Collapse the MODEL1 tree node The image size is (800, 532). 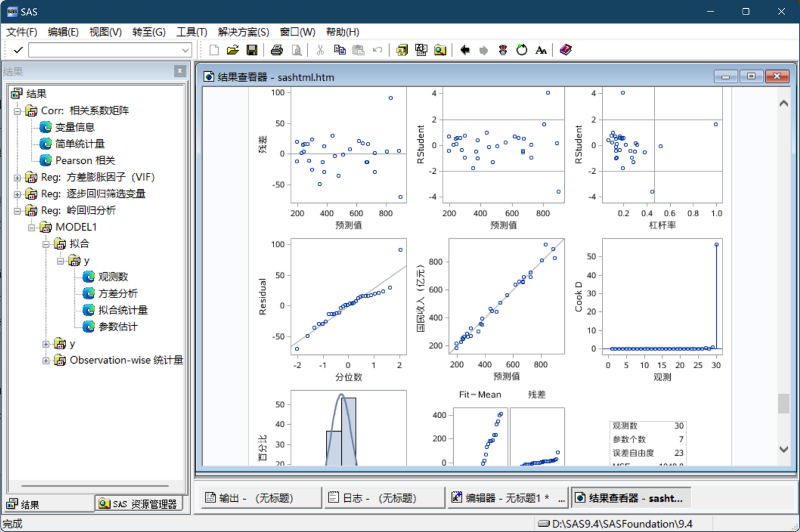click(x=32, y=228)
